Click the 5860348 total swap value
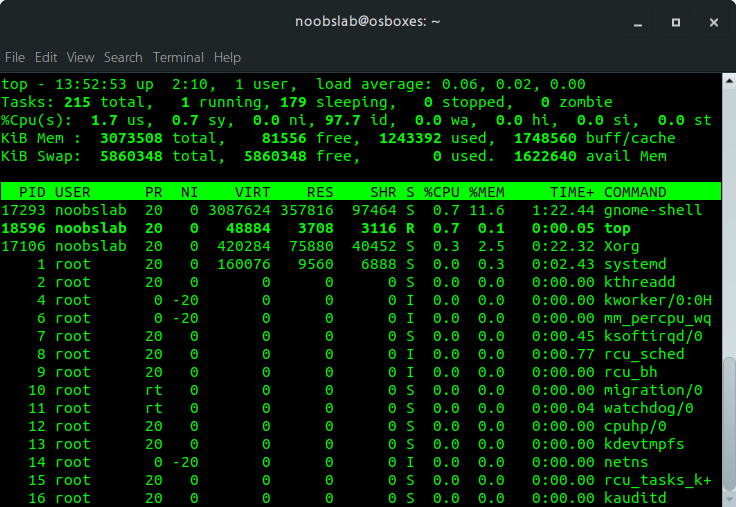The image size is (736, 507). point(131,156)
